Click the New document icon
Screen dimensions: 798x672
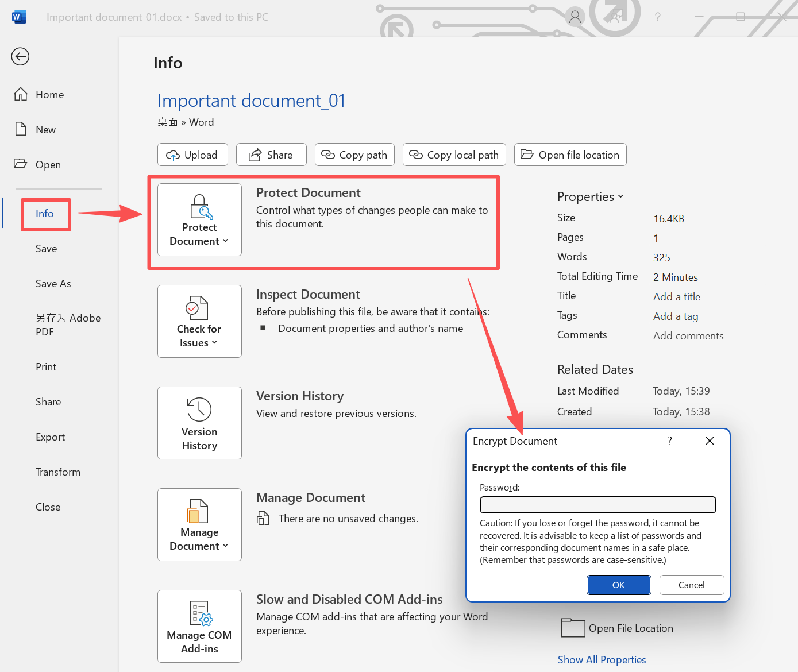(21, 129)
